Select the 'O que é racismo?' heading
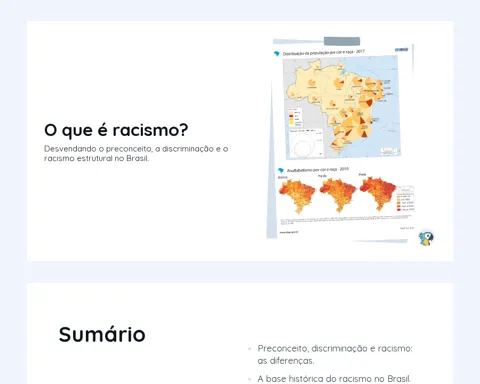 pyautogui.click(x=116, y=130)
